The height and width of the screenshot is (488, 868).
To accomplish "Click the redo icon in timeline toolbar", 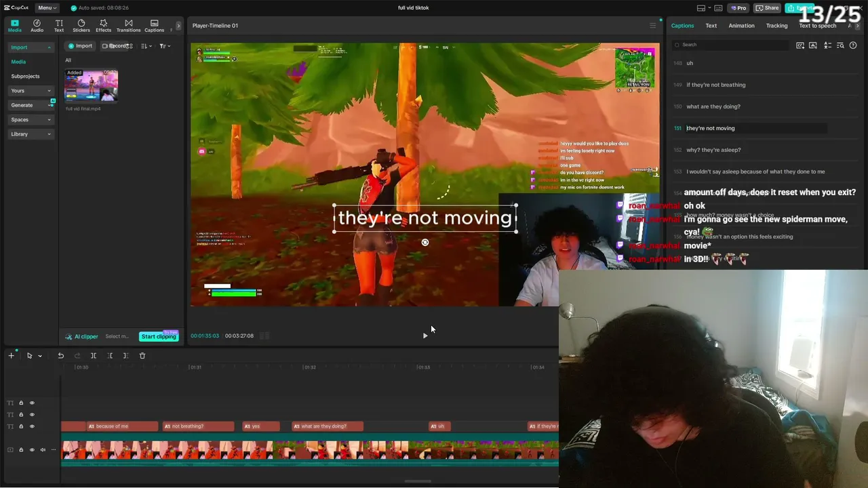I will click(x=77, y=356).
